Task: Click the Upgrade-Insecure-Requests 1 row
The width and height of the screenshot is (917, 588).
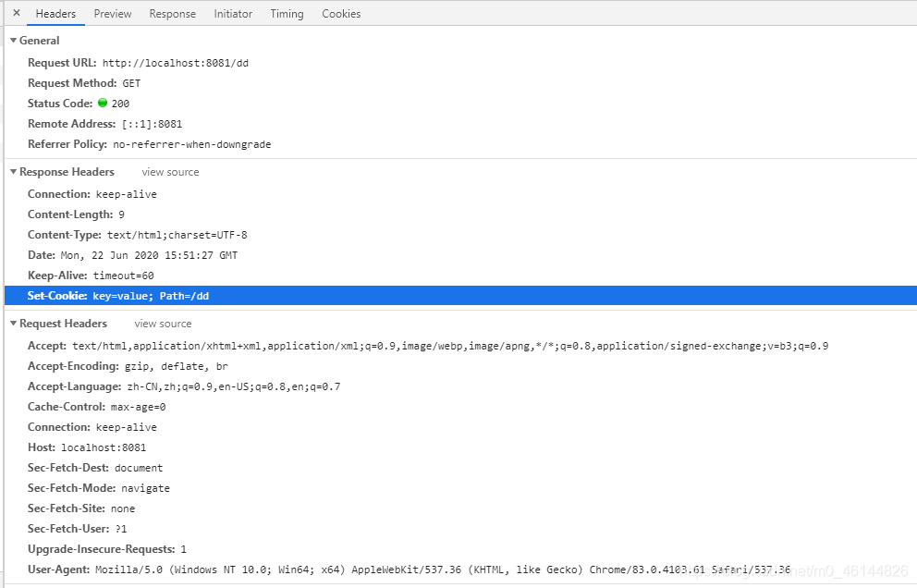Action: (x=460, y=549)
